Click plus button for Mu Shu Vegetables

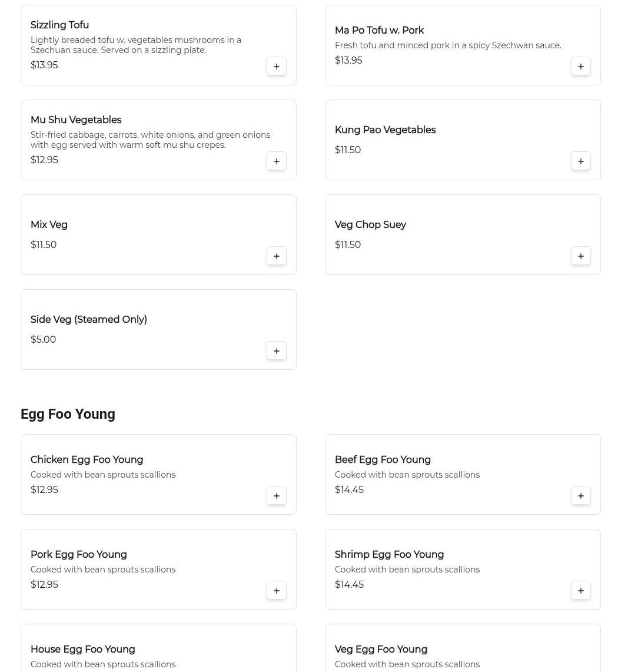[x=277, y=161]
